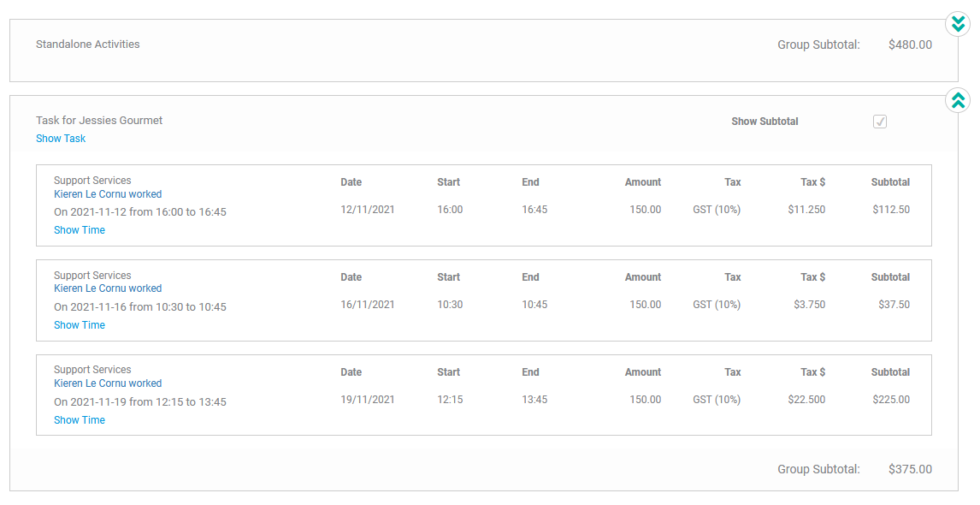Click the $225.00 subtotal of the third activity
980x505 pixels.
(891, 399)
